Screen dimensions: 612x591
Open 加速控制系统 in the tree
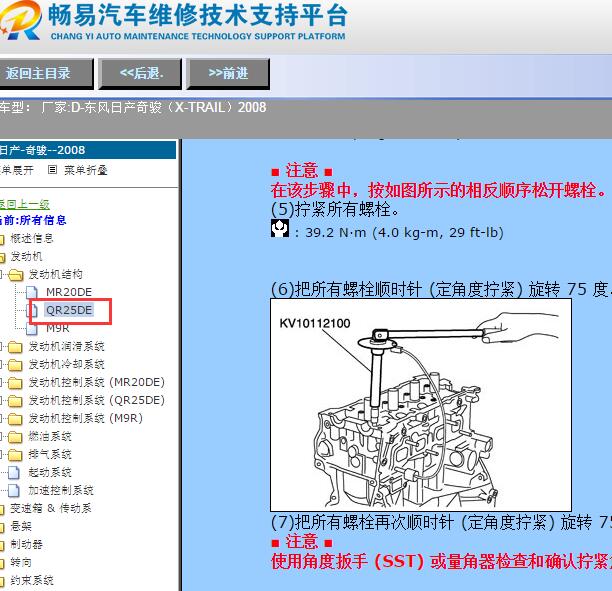(x=61, y=490)
